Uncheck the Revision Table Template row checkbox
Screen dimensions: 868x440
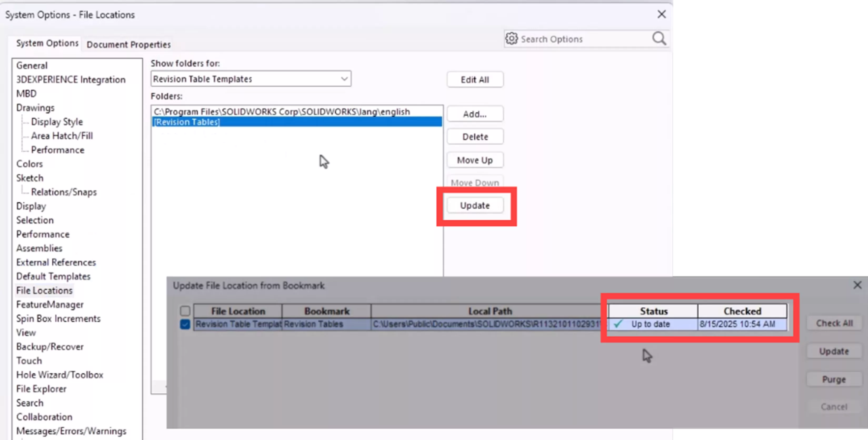point(185,324)
